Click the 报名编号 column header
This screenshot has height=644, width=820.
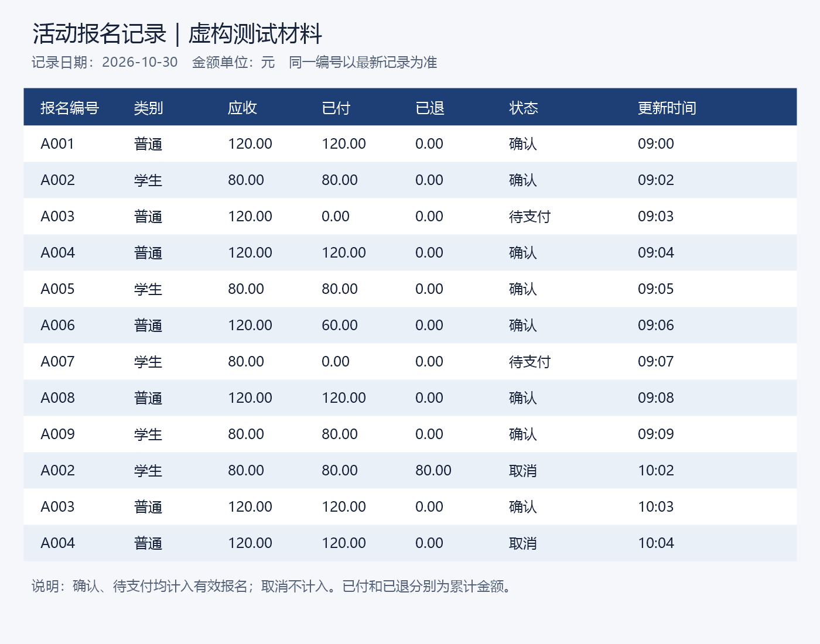coord(70,108)
